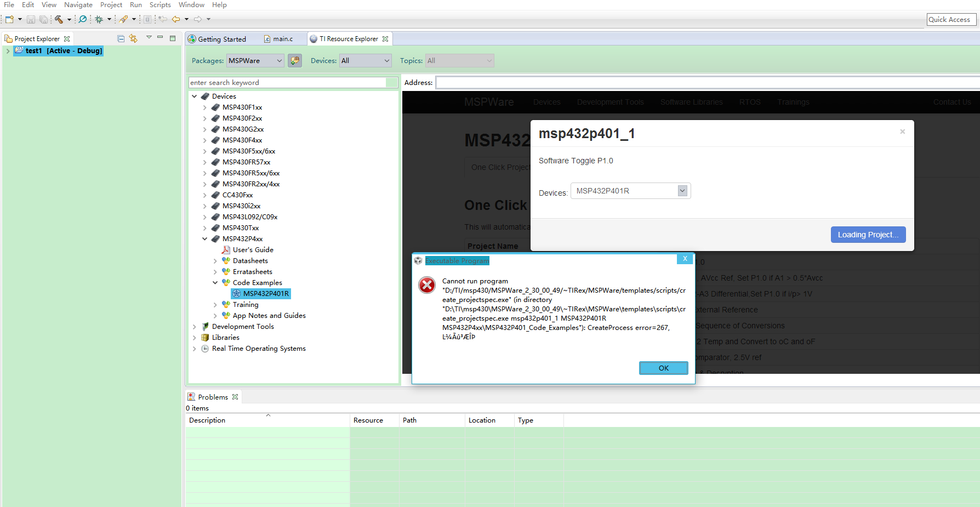Viewport: 980px width, 507px height.
Task: Expand the Training node
Action: pyautogui.click(x=215, y=305)
